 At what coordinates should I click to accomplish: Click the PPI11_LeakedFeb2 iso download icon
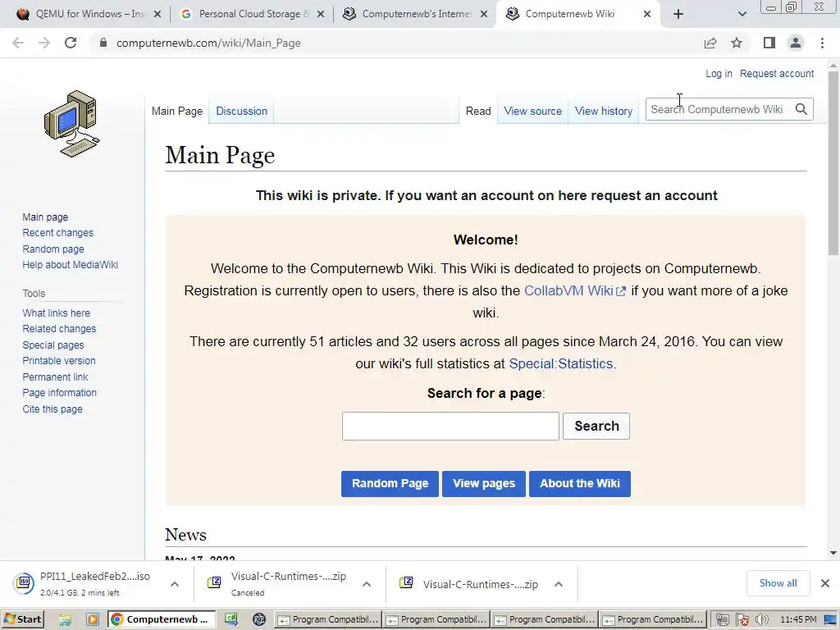click(24, 583)
